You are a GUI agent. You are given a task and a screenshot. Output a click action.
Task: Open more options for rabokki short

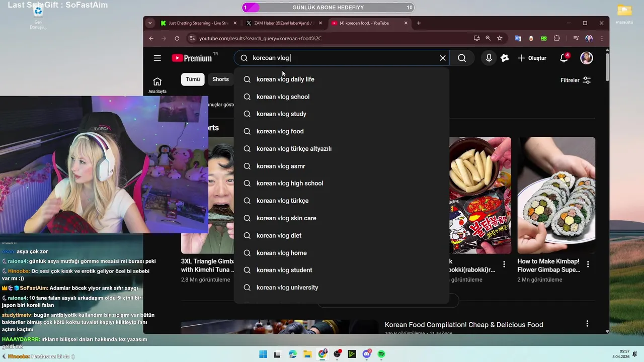pos(504,264)
